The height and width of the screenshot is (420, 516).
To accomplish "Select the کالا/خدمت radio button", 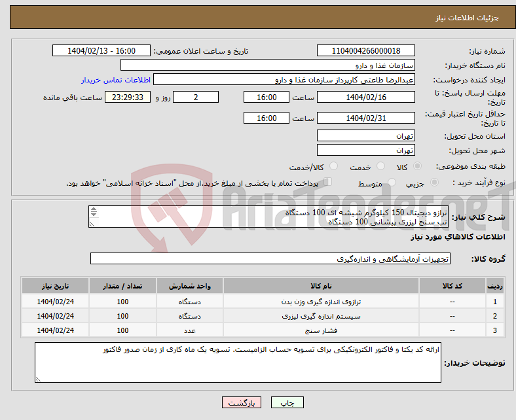I will click(x=334, y=166).
